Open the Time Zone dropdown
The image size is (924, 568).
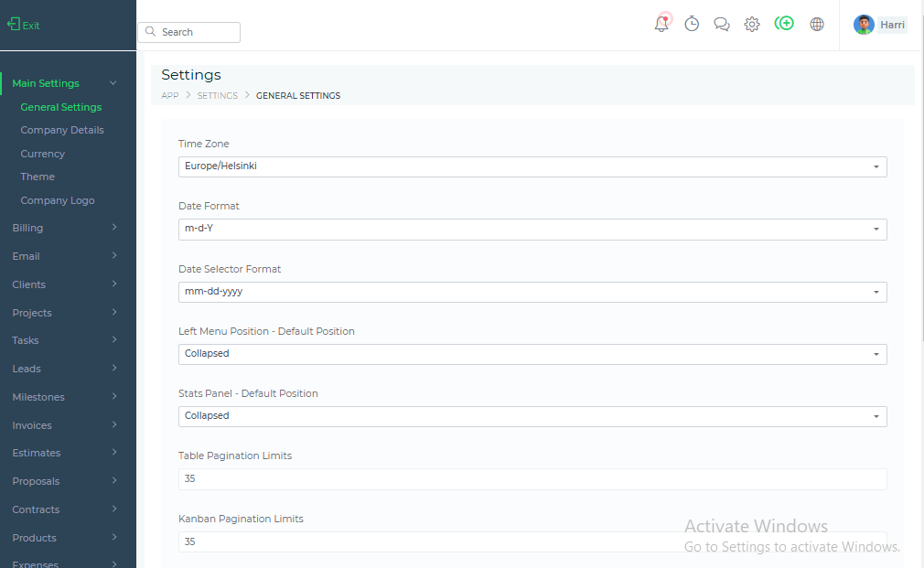[x=532, y=166]
